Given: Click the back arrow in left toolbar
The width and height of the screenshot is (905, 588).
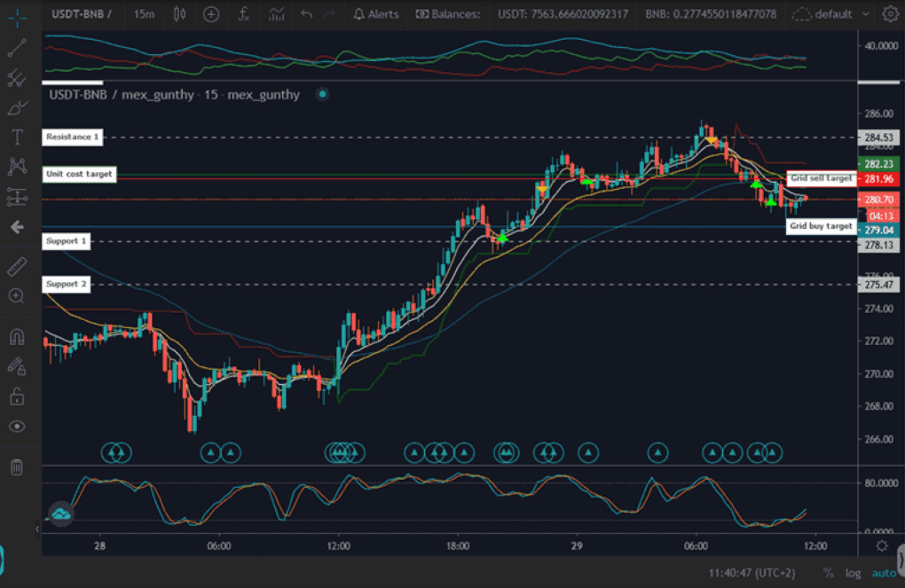Looking at the screenshot, I should pos(17,227).
